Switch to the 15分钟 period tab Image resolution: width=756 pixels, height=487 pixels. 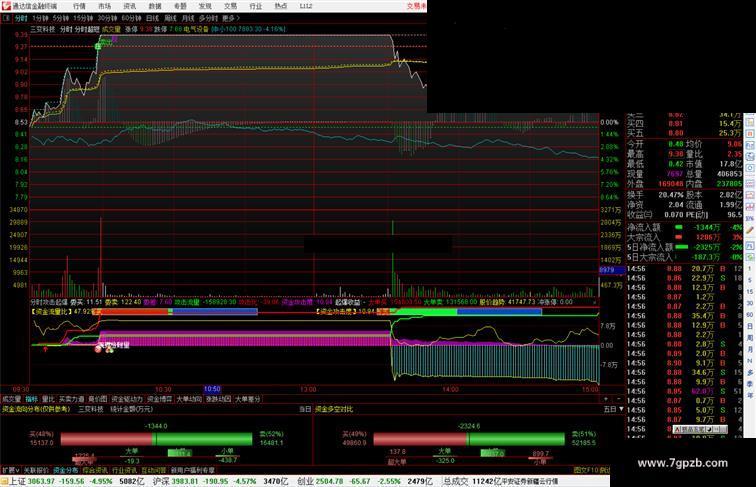pos(83,18)
